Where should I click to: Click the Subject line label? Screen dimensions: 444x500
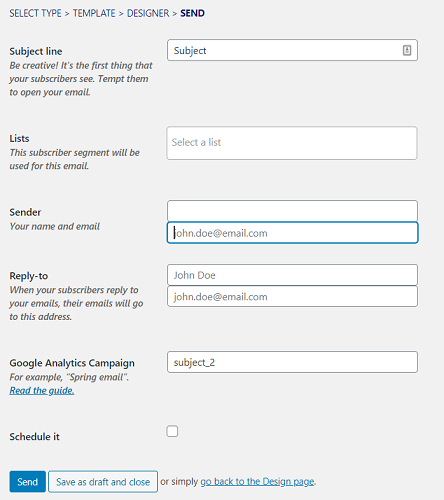(x=36, y=51)
